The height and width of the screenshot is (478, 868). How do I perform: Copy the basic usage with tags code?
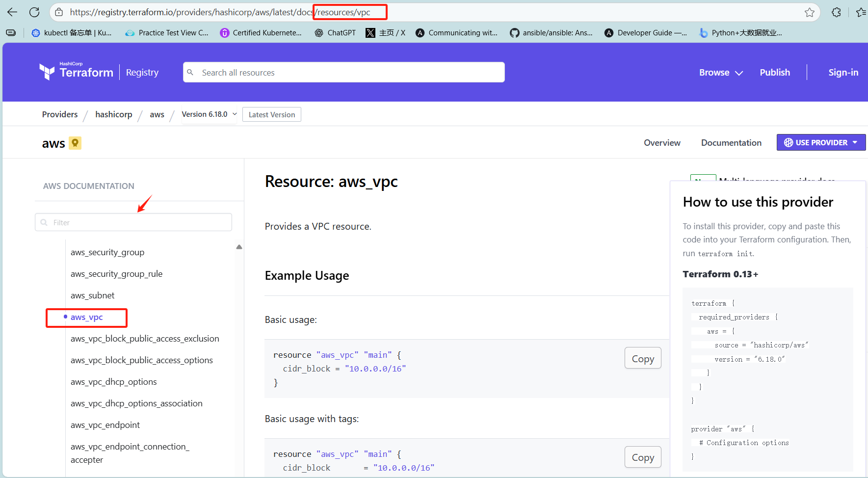pos(643,457)
